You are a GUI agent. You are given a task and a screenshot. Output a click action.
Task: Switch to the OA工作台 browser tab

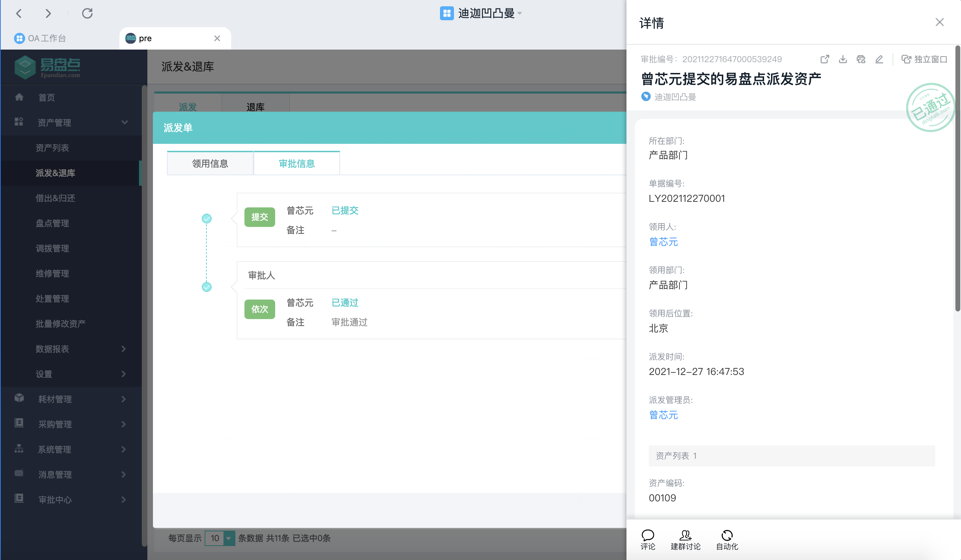[46, 38]
